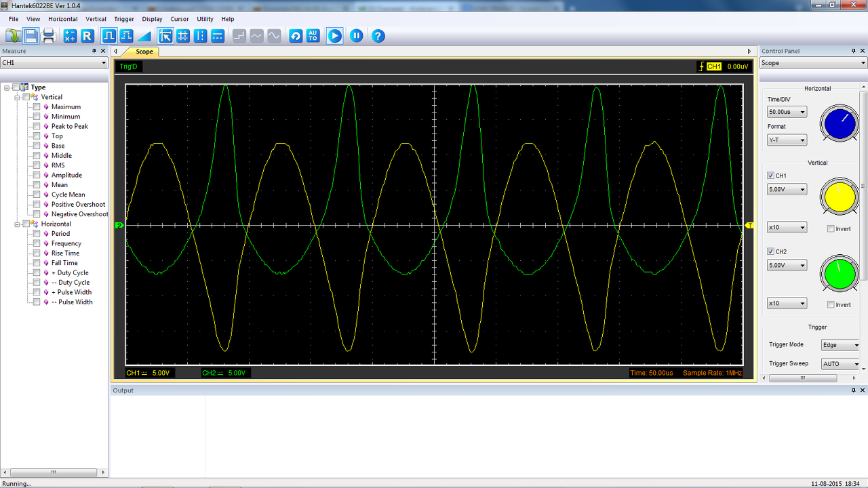Pin the Measure panel with pushpin icon
868x488 pixels.
[94, 51]
